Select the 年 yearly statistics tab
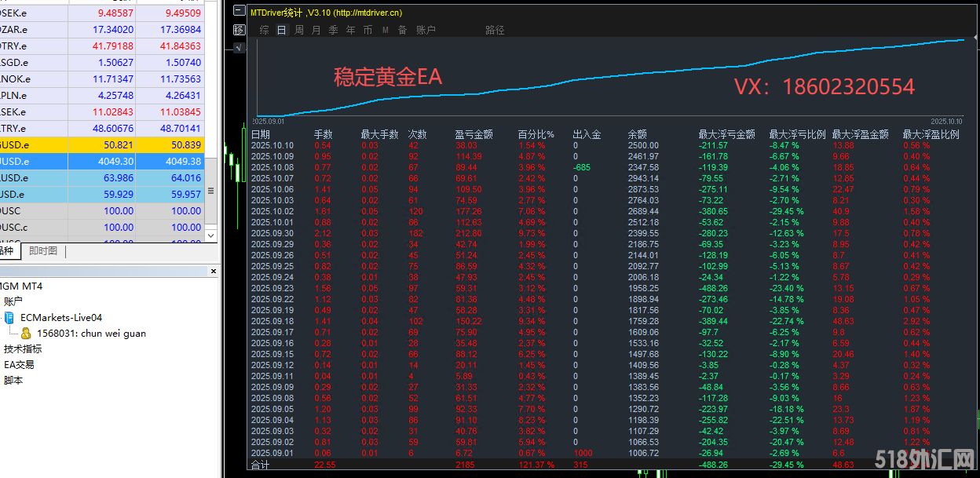Viewport: 980px width, 478px height. [x=351, y=30]
